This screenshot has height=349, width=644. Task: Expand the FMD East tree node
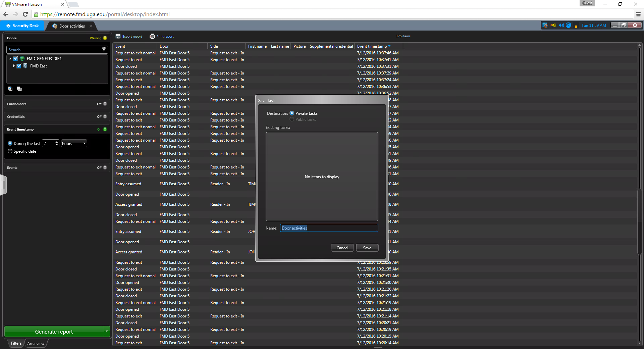[x=14, y=66]
